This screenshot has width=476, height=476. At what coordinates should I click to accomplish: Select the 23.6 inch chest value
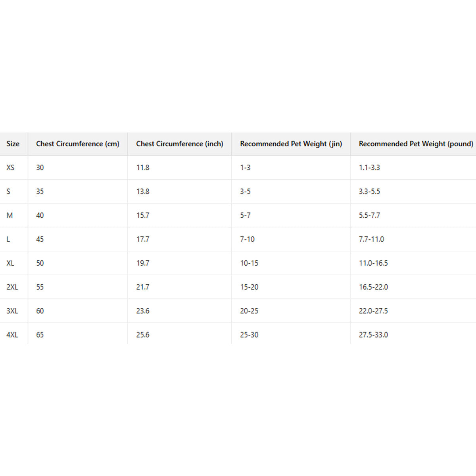(x=143, y=311)
